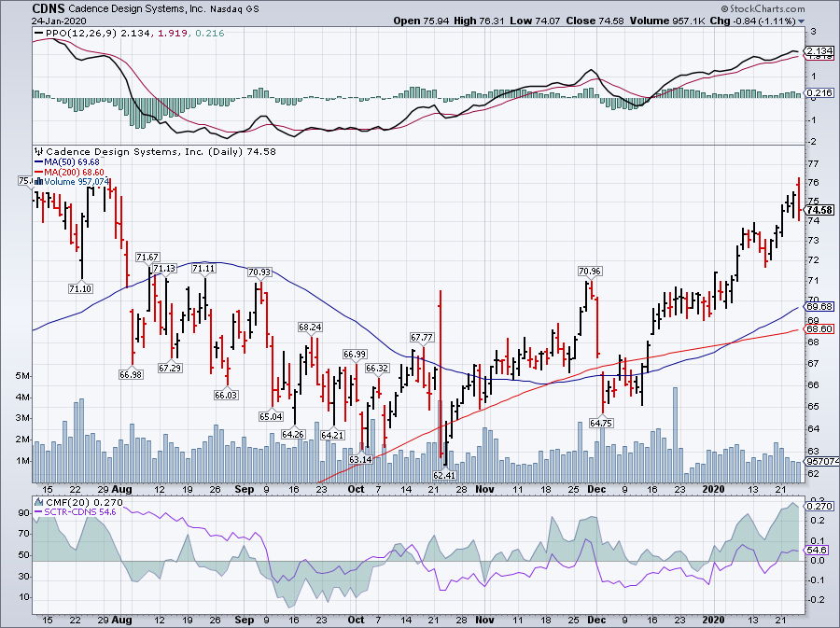Click the 62.41 low price annotation
This screenshot has height=628, width=840.
pyautogui.click(x=444, y=475)
